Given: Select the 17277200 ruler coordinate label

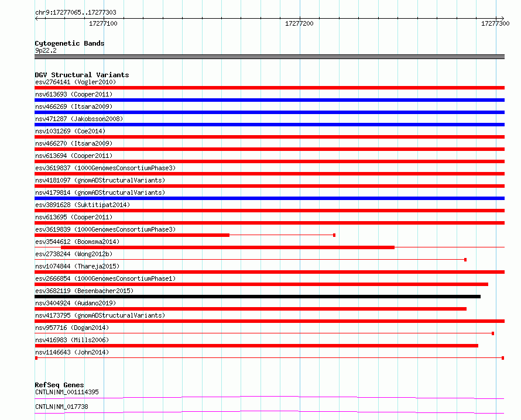Looking at the screenshot, I should point(299,23).
